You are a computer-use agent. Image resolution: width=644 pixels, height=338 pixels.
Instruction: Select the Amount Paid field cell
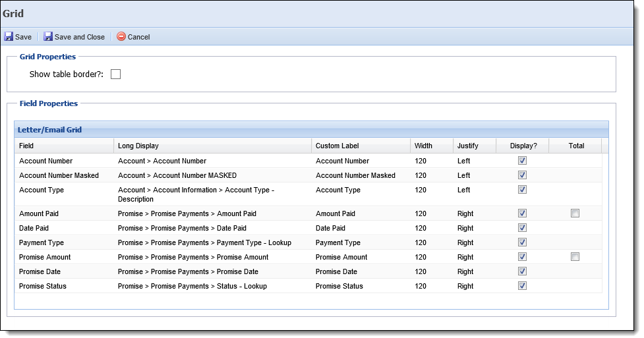64,213
